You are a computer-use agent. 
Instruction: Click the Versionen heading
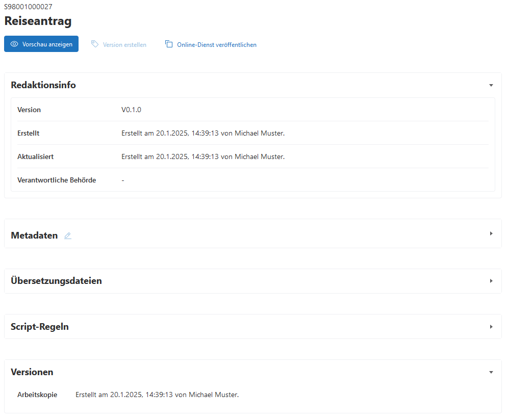(32, 372)
